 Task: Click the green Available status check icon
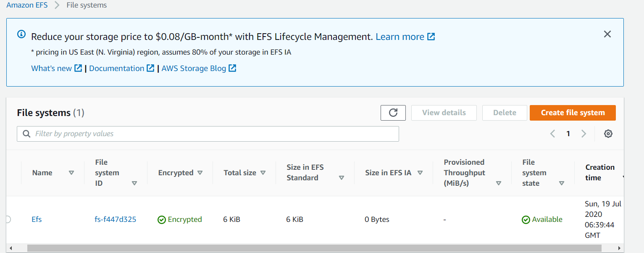coord(526,220)
